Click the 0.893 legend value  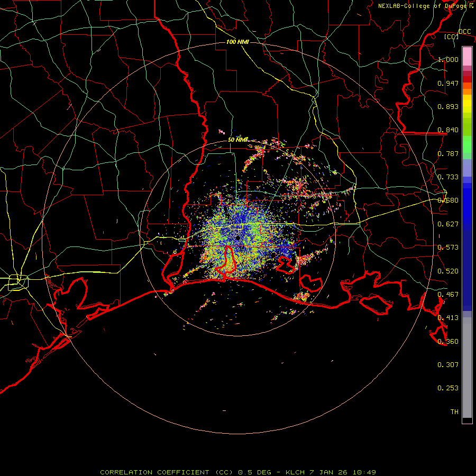click(448, 106)
